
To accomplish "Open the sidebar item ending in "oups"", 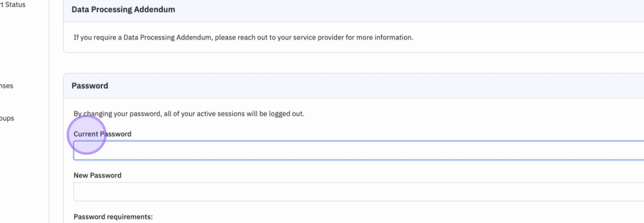I will click(7, 118).
